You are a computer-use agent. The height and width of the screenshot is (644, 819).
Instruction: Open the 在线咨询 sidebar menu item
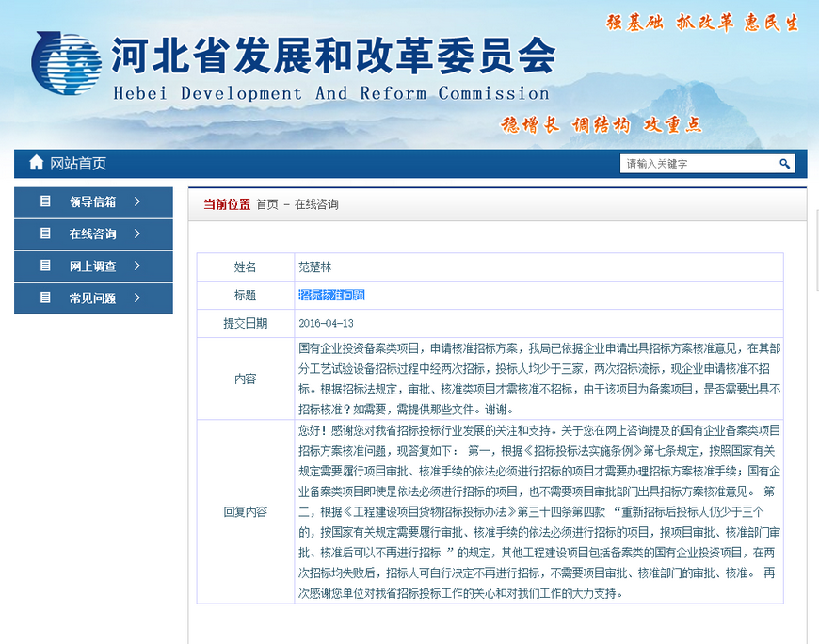(x=93, y=234)
